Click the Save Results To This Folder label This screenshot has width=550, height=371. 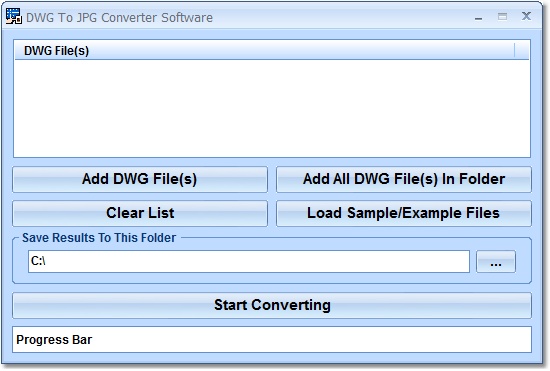(99, 238)
